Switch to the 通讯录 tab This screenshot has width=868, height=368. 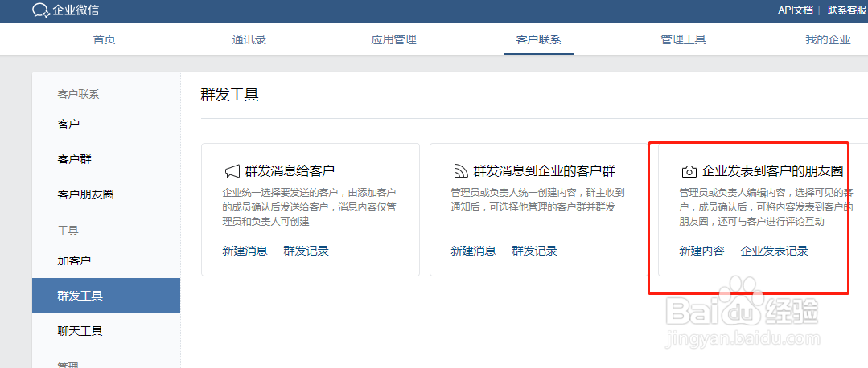click(x=249, y=40)
